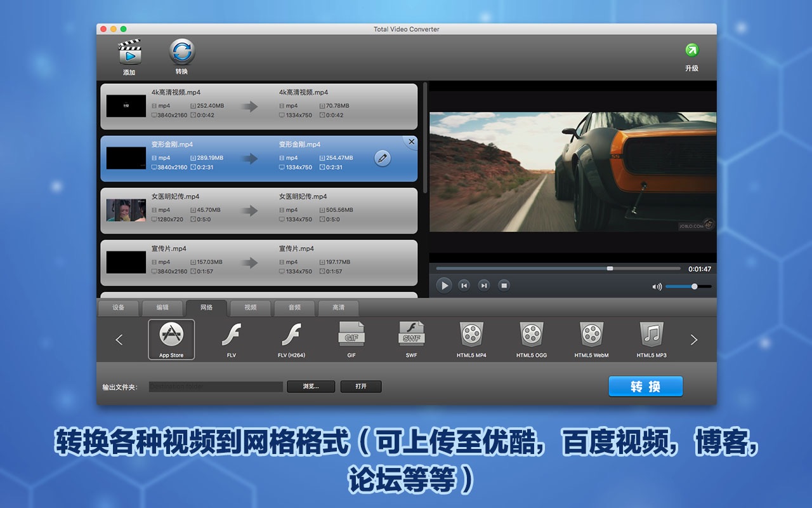This screenshot has height=508, width=812.
Task: Select the 女医明妃传.mp4 thumbnail
Action: (126, 210)
